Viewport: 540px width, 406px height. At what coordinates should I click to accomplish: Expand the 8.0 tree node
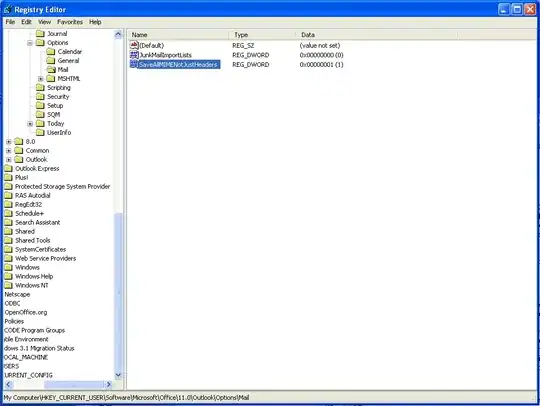[9, 142]
